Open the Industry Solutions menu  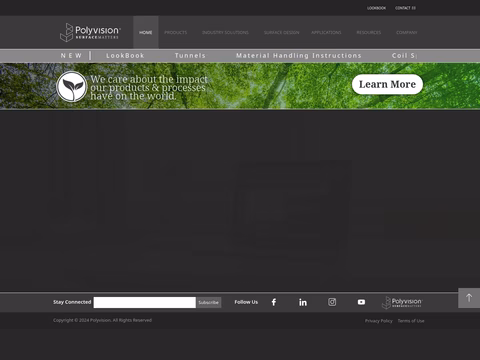[225, 32]
